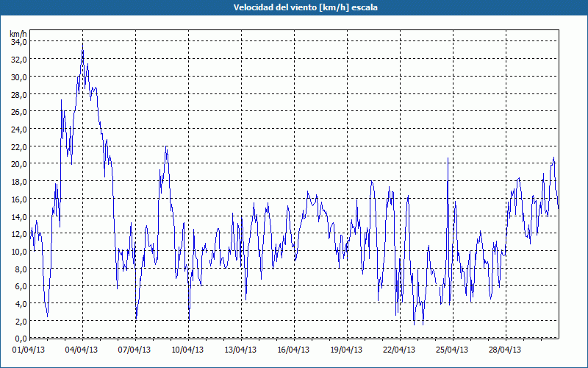Click the 24,0 y-axis label
This screenshot has width=588, height=368.
tap(19, 130)
